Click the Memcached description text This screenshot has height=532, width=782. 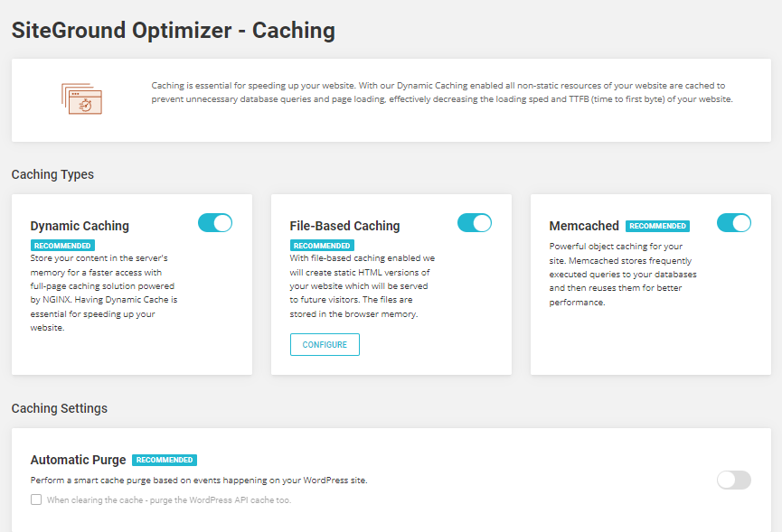coord(622,274)
